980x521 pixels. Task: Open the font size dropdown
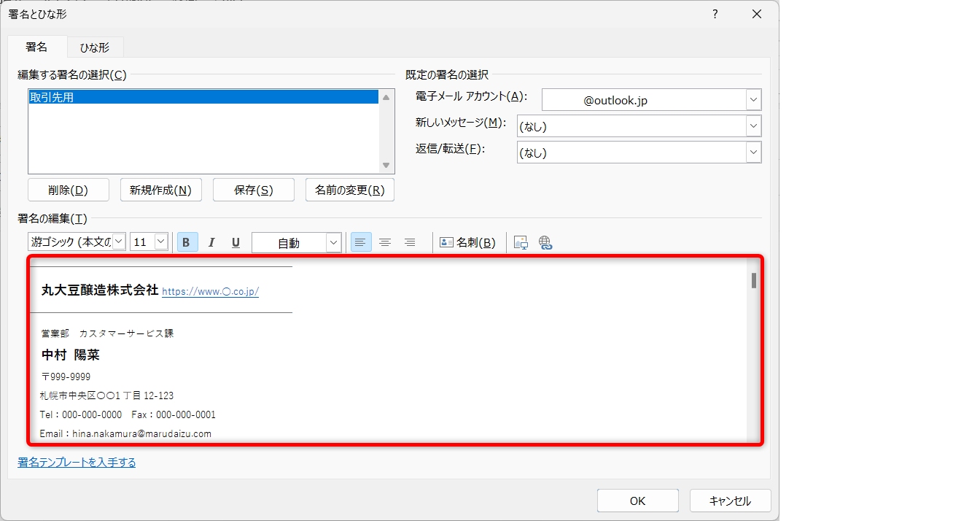pyautogui.click(x=161, y=242)
